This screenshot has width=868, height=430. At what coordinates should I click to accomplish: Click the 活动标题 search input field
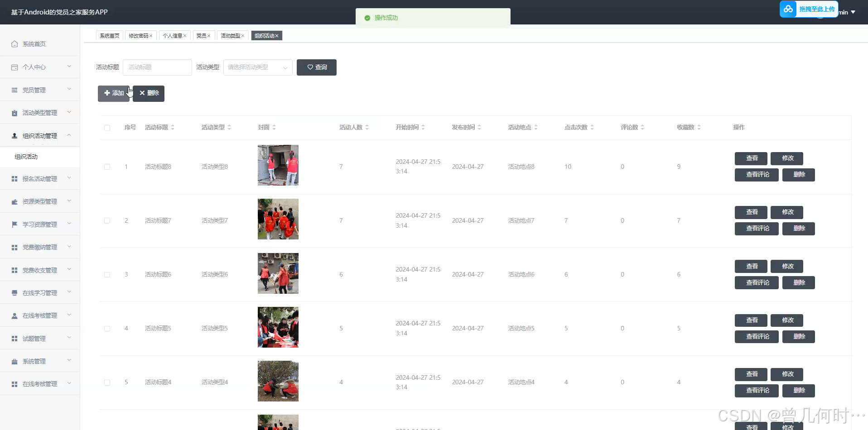tap(158, 67)
